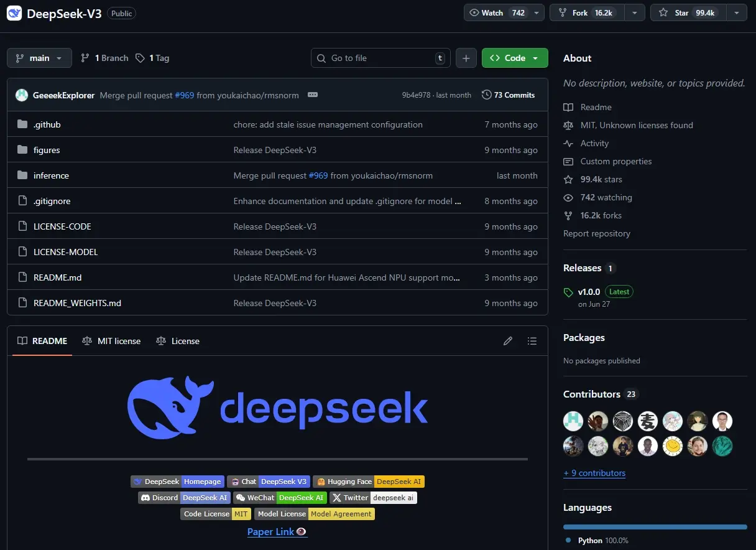Image resolution: width=756 pixels, height=550 pixels.
Task: Open the figures folder
Action: pyautogui.click(x=47, y=150)
